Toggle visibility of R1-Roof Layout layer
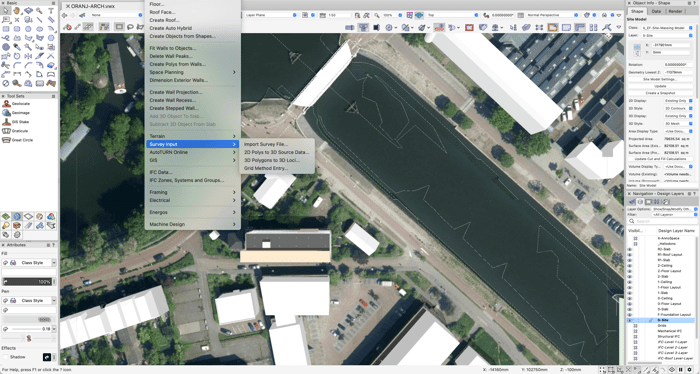700x374 pixels. coord(630,255)
